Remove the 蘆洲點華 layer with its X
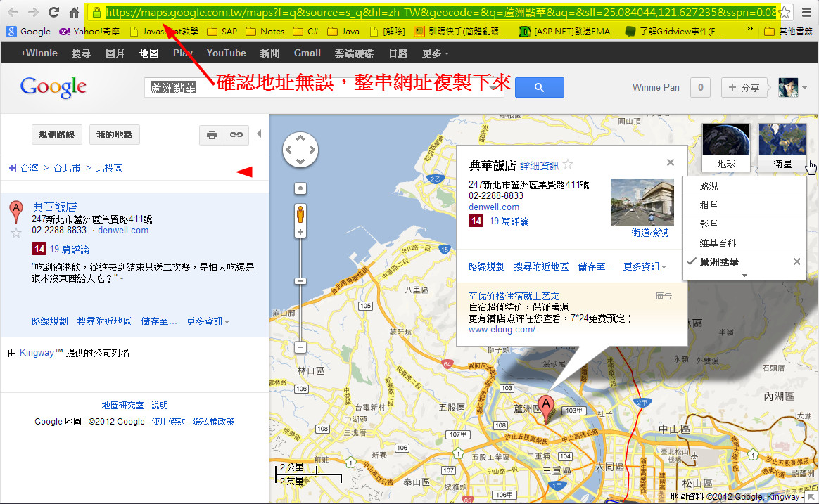This screenshot has height=504, width=819. pyautogui.click(x=797, y=262)
